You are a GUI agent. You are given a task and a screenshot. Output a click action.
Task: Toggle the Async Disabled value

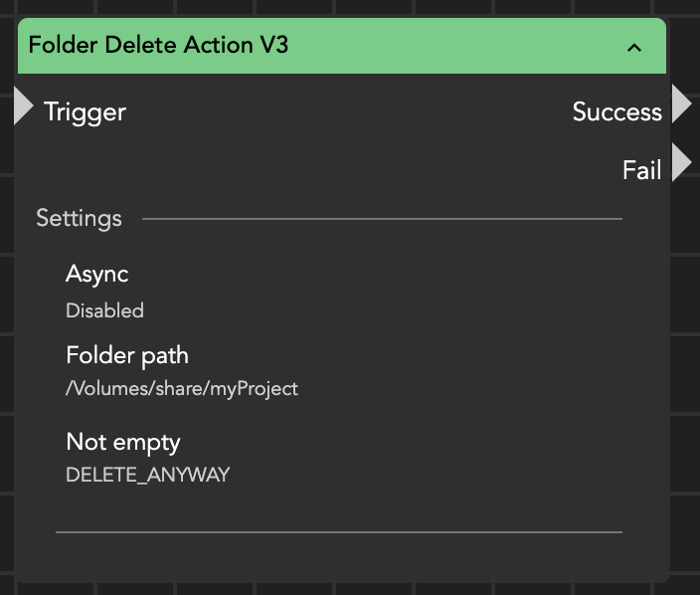pos(104,310)
